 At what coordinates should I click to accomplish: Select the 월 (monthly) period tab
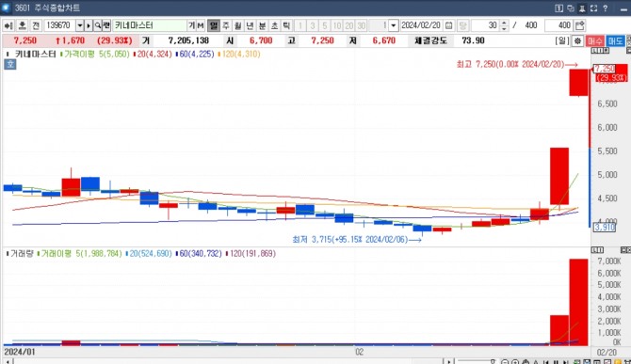pos(238,25)
